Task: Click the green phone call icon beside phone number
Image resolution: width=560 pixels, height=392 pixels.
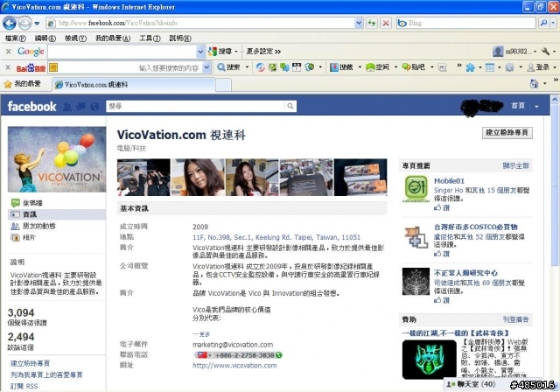Action: [x=279, y=355]
